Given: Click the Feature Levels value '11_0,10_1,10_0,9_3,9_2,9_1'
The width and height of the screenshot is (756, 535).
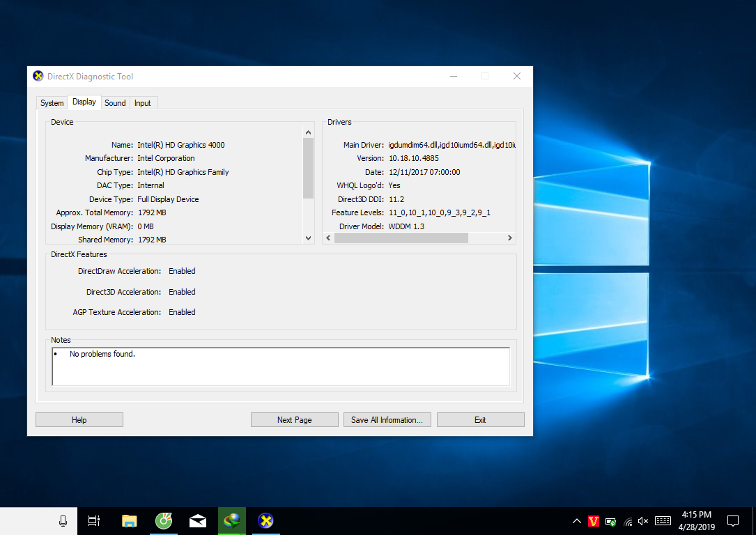Looking at the screenshot, I should click(440, 212).
